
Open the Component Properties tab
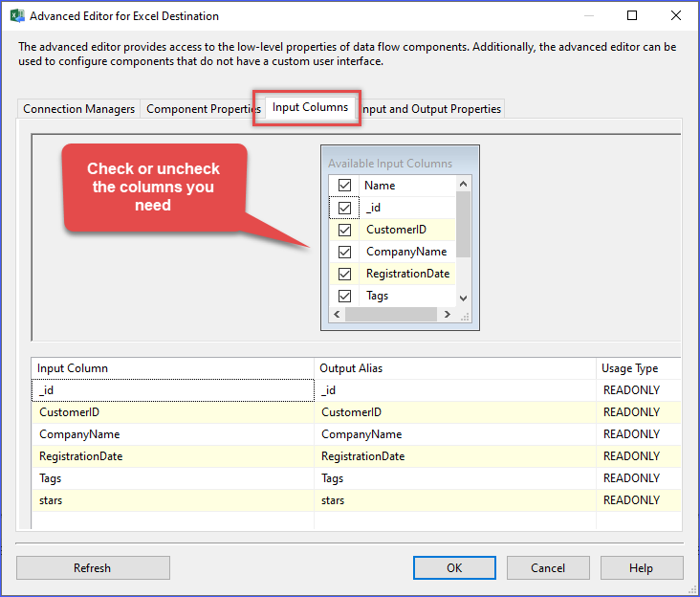pos(203,109)
